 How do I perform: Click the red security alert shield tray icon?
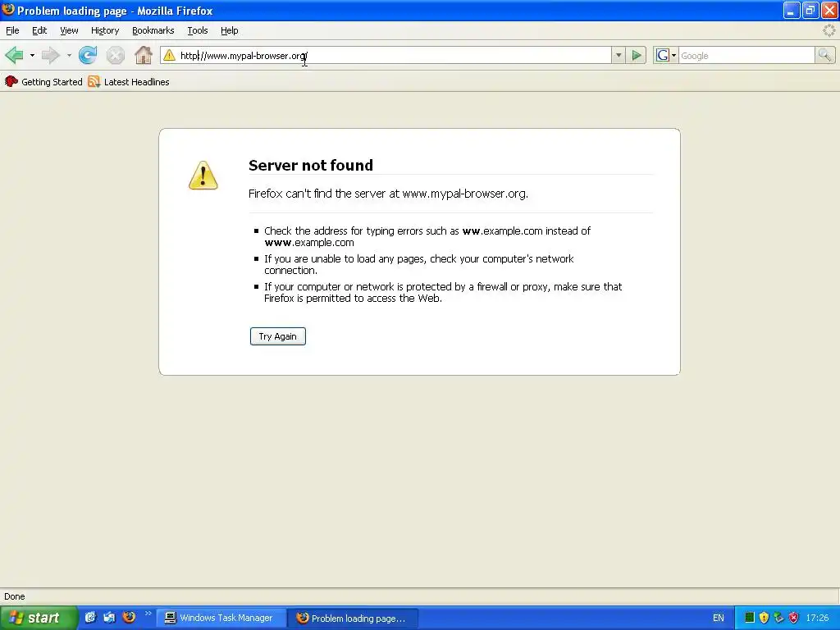[x=793, y=618]
